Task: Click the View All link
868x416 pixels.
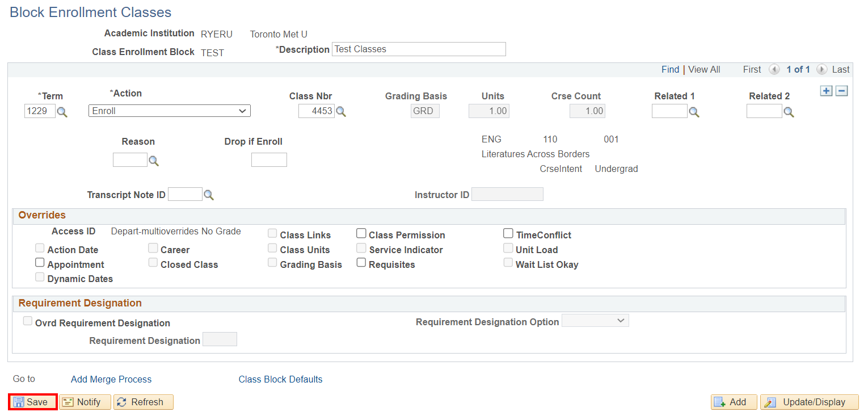Action: (704, 69)
